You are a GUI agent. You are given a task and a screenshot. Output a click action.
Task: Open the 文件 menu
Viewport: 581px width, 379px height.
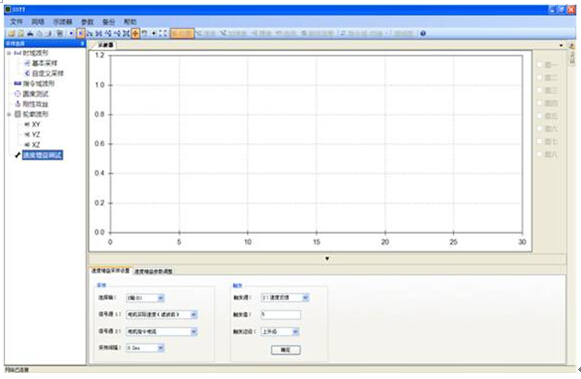click(16, 22)
